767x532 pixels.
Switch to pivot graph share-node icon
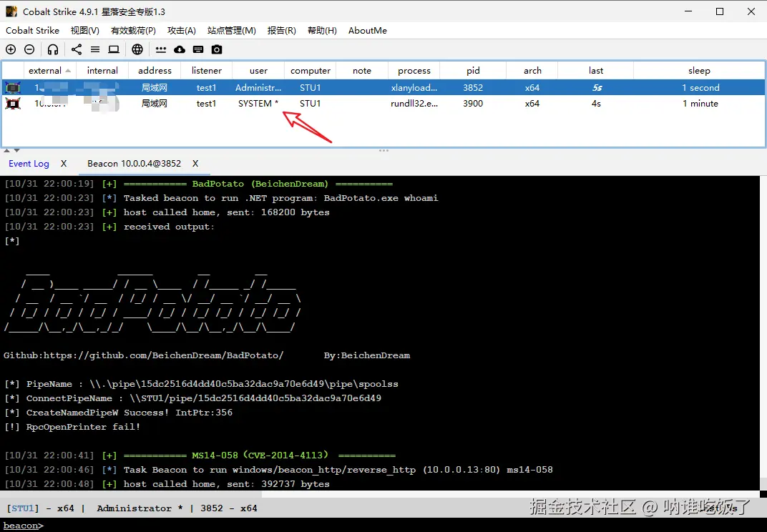77,49
